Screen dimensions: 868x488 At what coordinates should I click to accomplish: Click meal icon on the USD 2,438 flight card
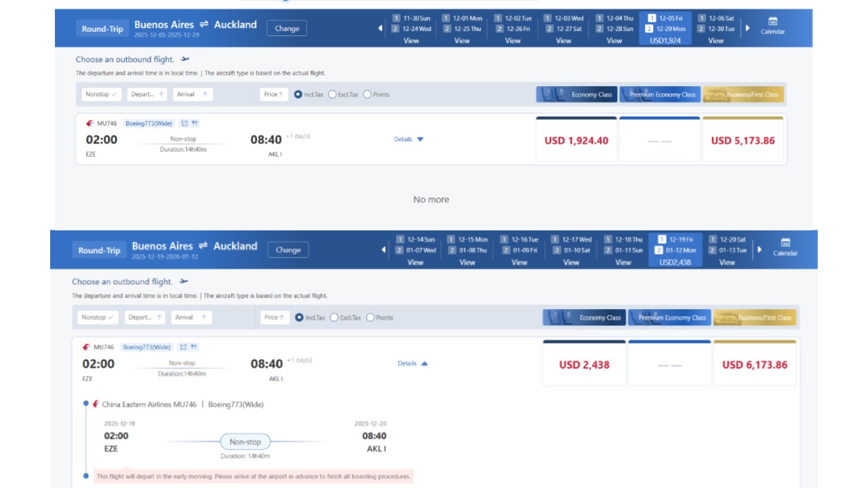pyautogui.click(x=194, y=347)
